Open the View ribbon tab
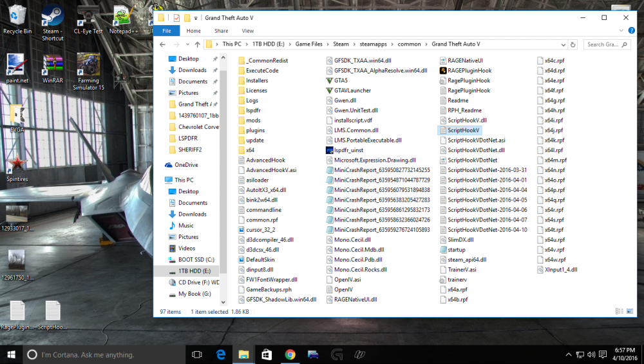 (x=248, y=31)
